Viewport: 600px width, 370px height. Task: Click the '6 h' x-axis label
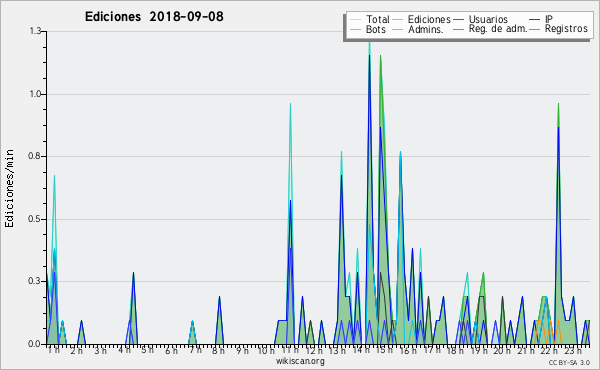pos(171,350)
